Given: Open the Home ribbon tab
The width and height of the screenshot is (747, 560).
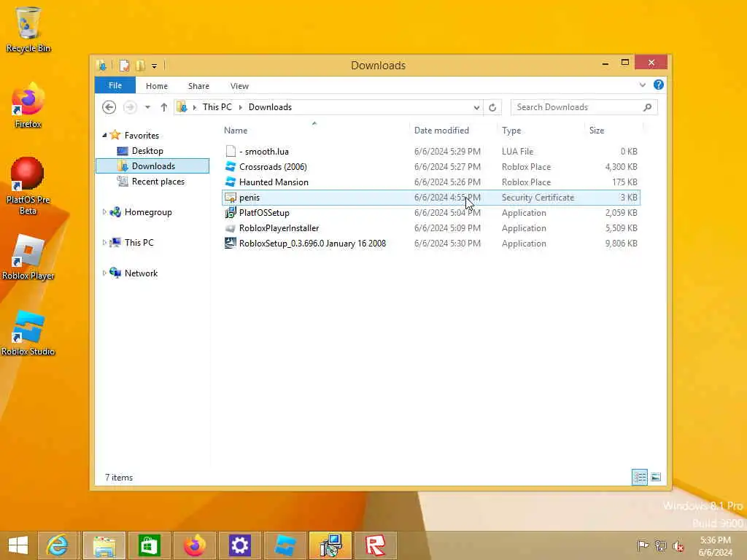Looking at the screenshot, I should click(x=157, y=86).
